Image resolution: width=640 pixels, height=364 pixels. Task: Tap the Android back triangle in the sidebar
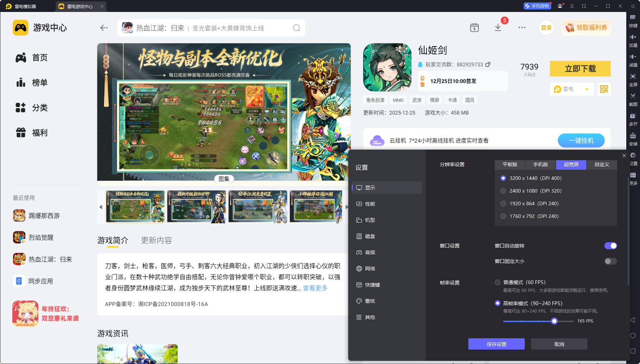633,320
